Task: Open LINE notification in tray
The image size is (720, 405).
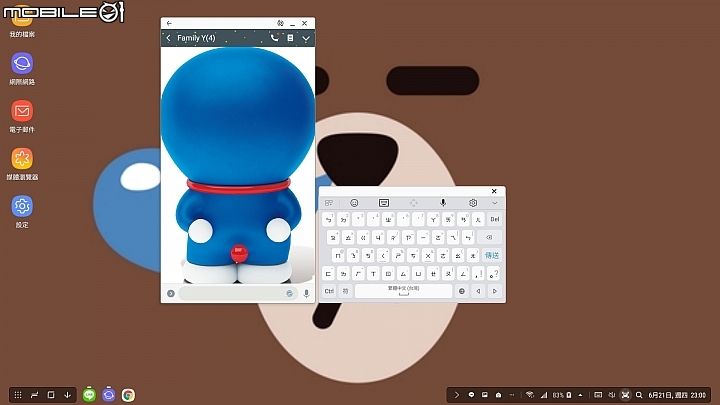Action: (471, 395)
